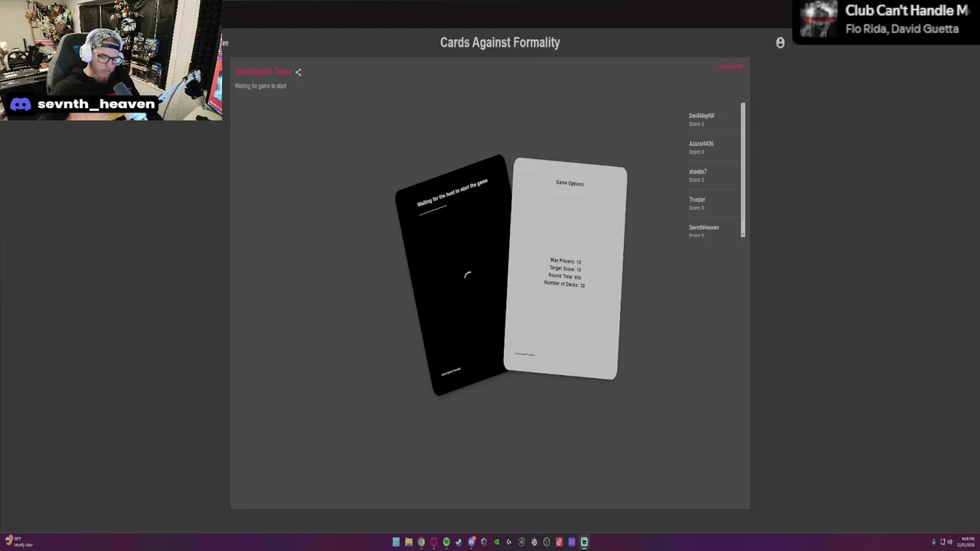
Task: Click the song album art thumbnail overlay
Action: [818, 19]
